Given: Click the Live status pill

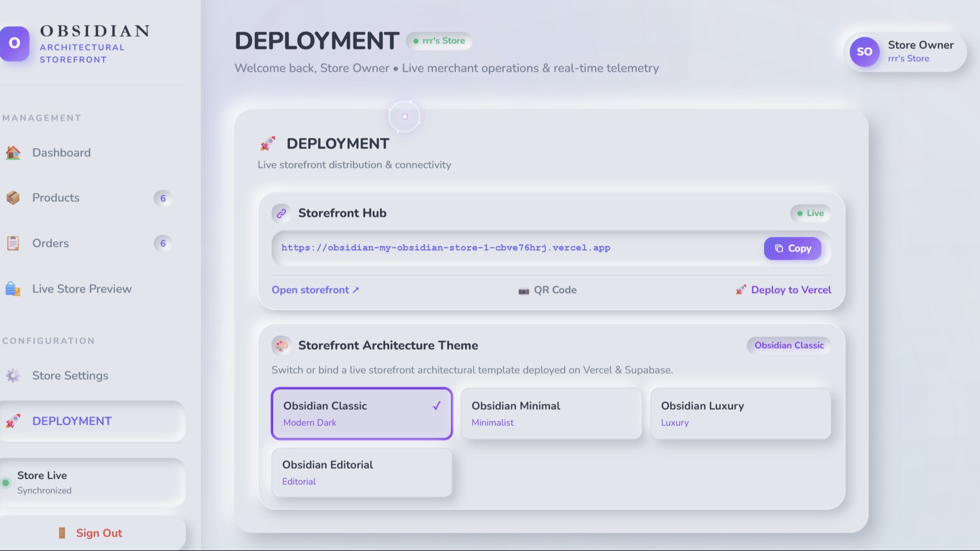Looking at the screenshot, I should coord(810,213).
